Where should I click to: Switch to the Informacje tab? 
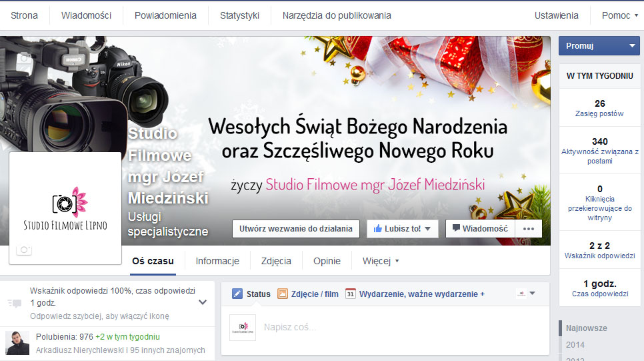point(217,261)
